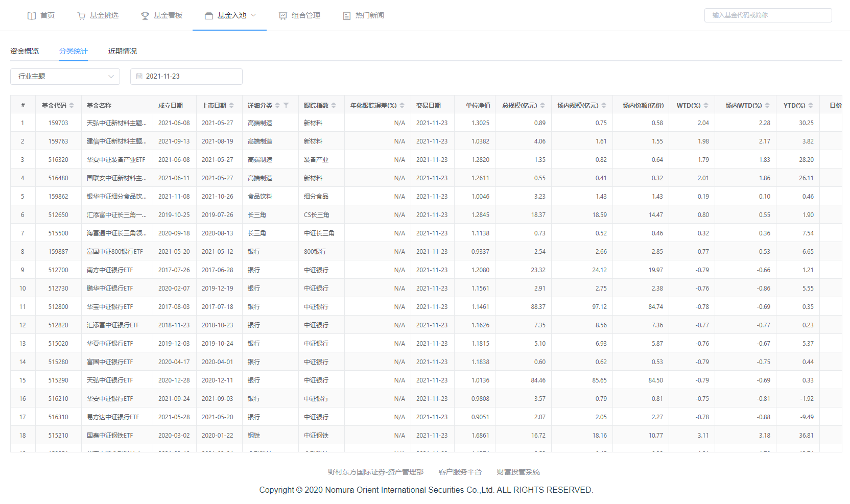Viewport: 850px width, 504px height.
Task: Open 基金挑选 in the top navigation
Action: pos(104,16)
